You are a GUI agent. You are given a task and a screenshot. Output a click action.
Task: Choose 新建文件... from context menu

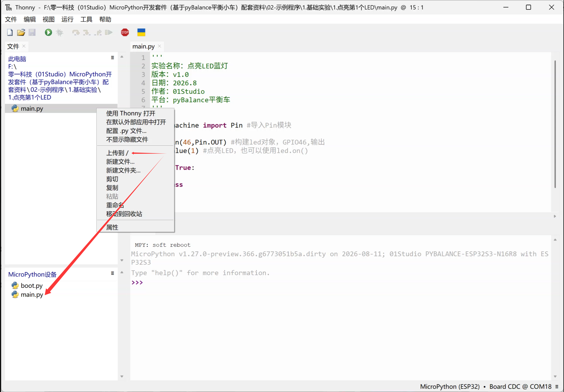(x=136, y=162)
